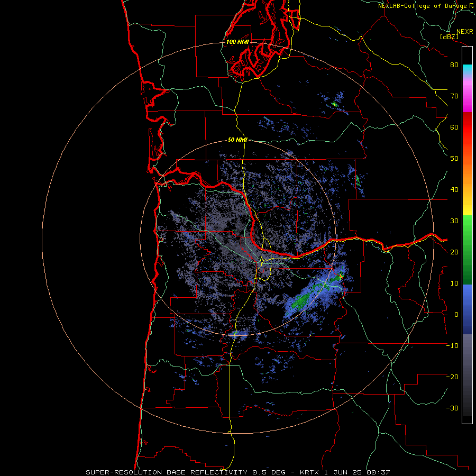Click the "100 NMI" range ring label
The height and width of the screenshot is (476, 476).
pyautogui.click(x=237, y=42)
